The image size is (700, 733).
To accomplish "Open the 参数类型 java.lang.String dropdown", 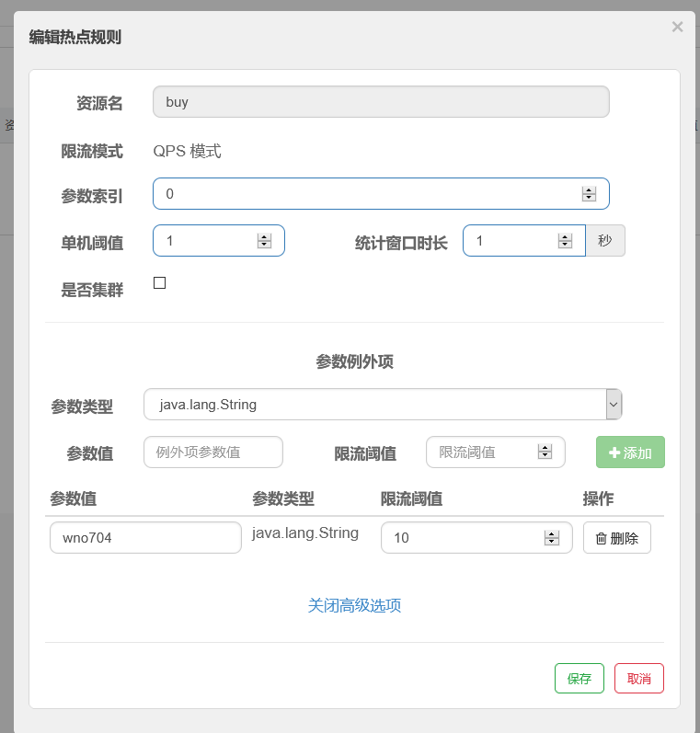I will pos(383,404).
